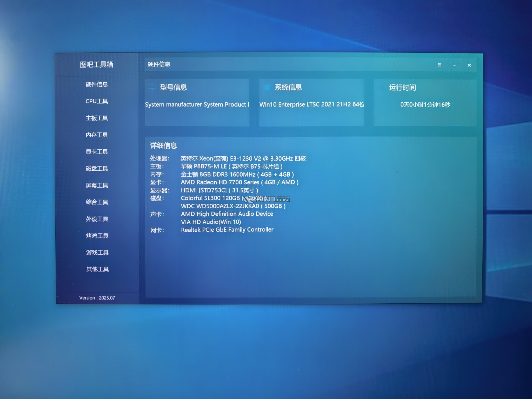Go to 显卡工具 tools

(x=97, y=152)
